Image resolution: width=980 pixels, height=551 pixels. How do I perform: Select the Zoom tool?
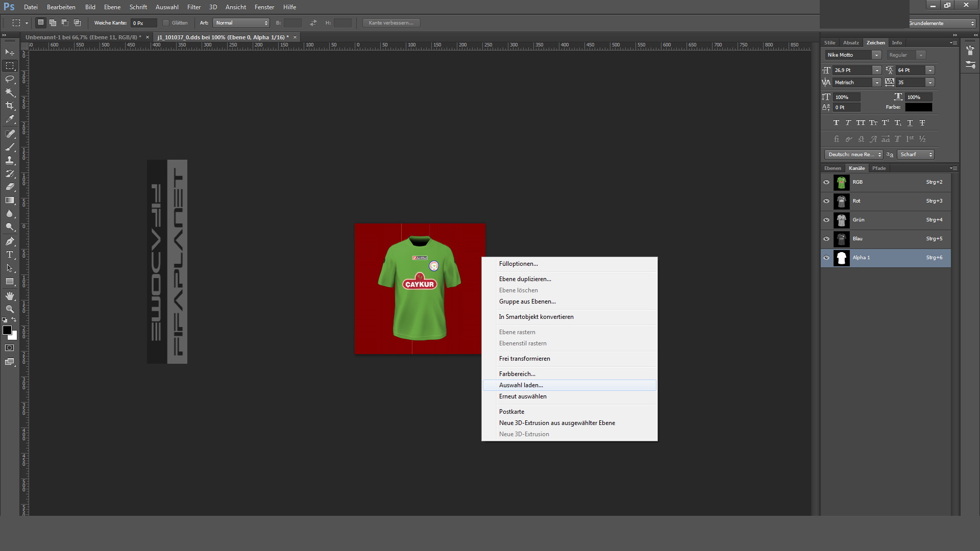coord(10,309)
